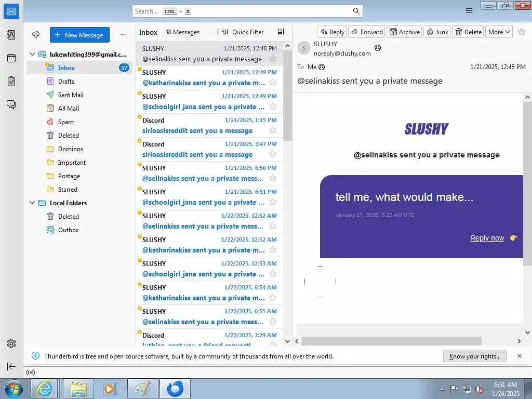
Task: Select the Inbox folder
Action: (79, 68)
